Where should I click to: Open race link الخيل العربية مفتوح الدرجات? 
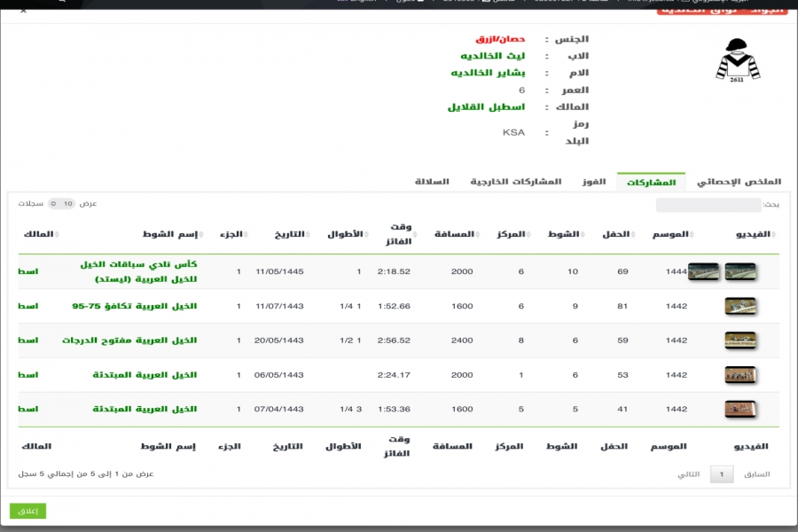pyautogui.click(x=129, y=340)
